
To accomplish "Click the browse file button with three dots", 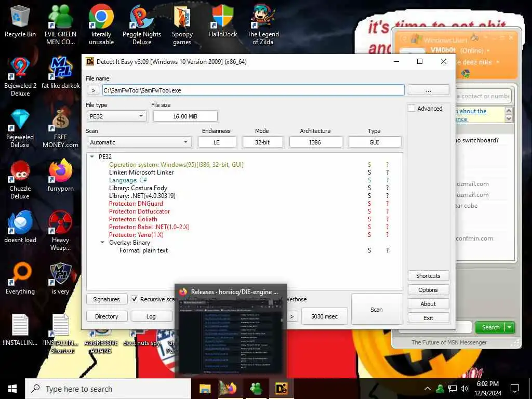I will click(428, 90).
